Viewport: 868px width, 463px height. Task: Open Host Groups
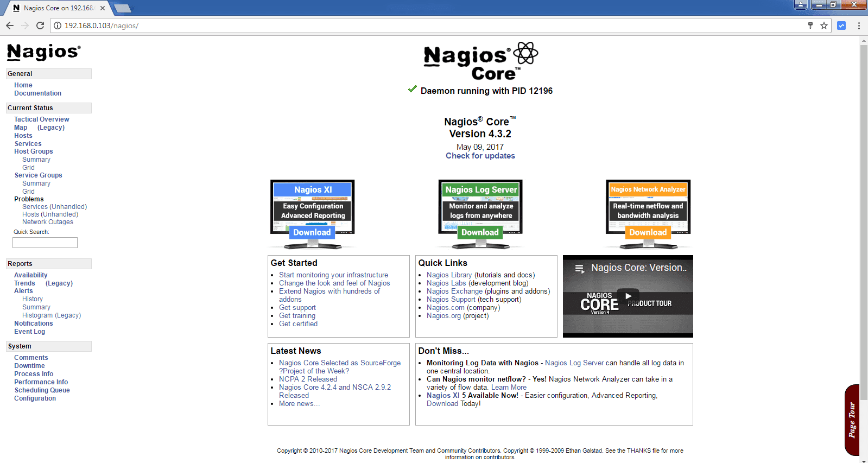coord(34,151)
